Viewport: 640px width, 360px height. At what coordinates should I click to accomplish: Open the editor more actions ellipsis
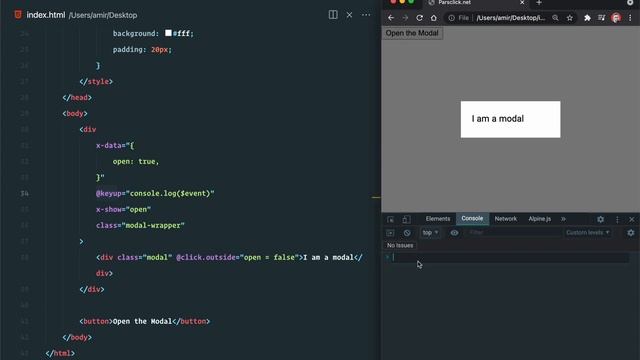(x=366, y=15)
